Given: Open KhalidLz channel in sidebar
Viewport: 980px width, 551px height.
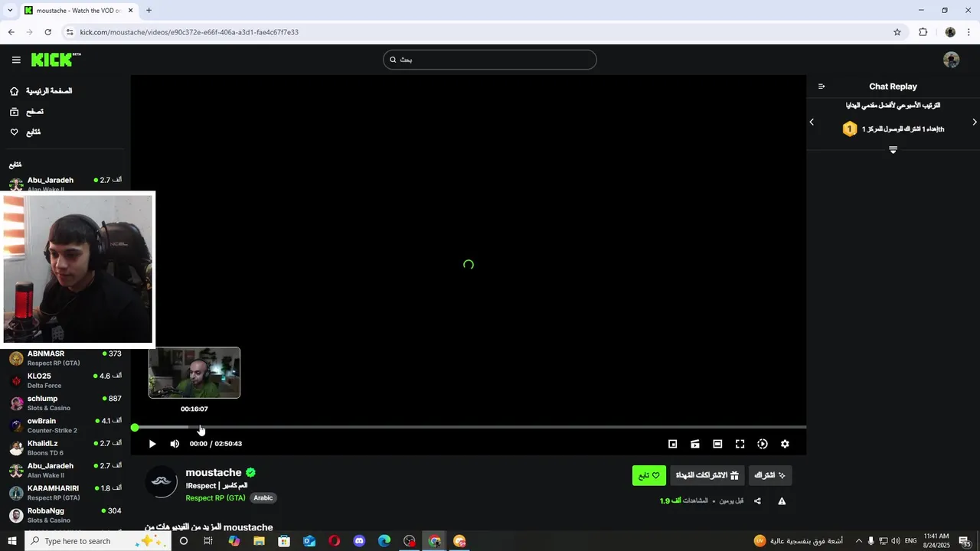Looking at the screenshot, I should point(65,448).
